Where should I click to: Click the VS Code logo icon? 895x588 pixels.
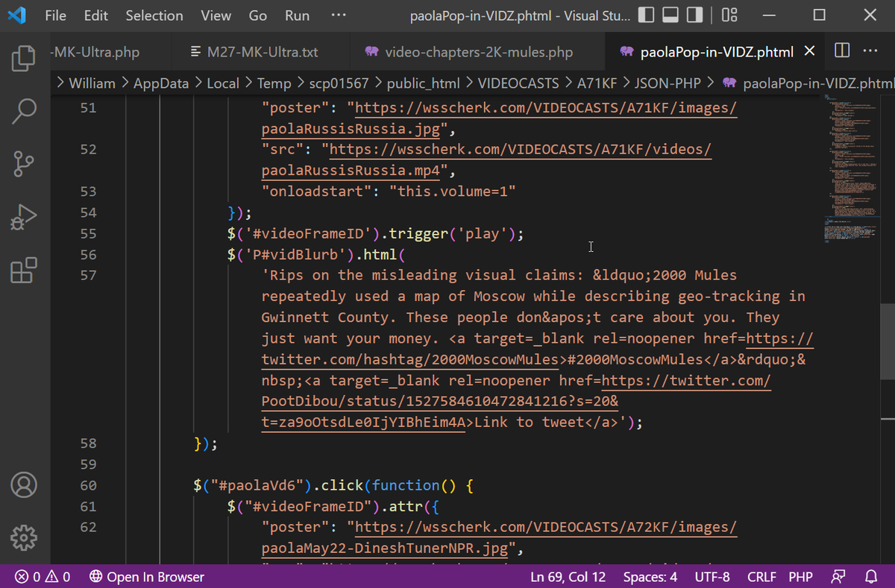click(17, 15)
